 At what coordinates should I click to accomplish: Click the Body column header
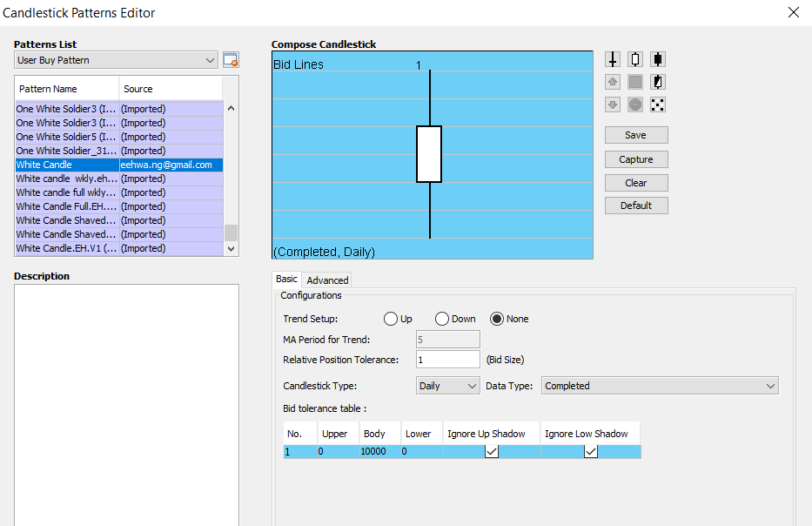click(380, 433)
